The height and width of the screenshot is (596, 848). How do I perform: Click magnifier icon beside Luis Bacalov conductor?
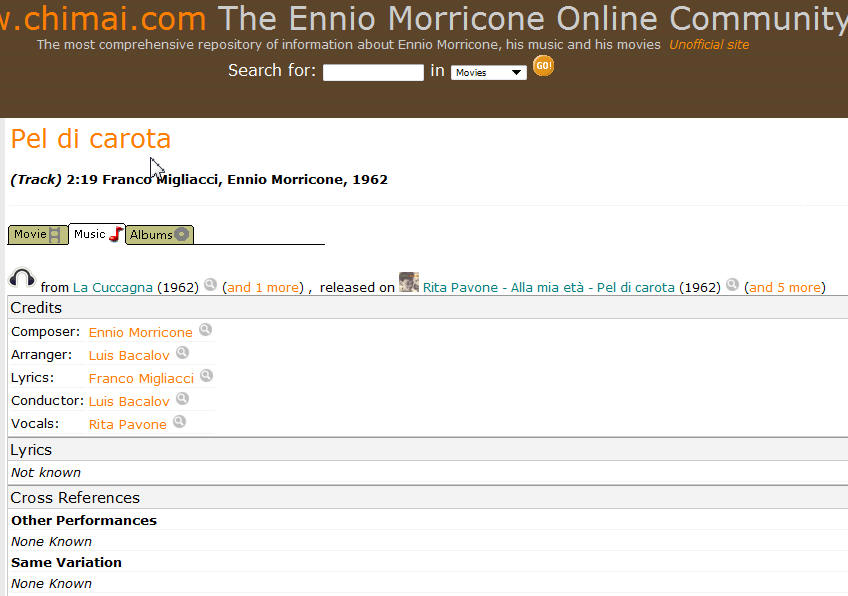(x=183, y=399)
